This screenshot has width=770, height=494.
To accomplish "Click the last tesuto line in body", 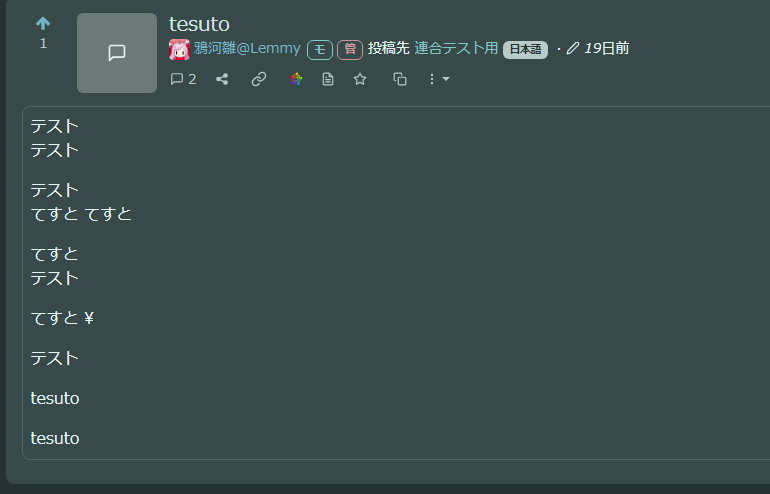I will tap(55, 438).
